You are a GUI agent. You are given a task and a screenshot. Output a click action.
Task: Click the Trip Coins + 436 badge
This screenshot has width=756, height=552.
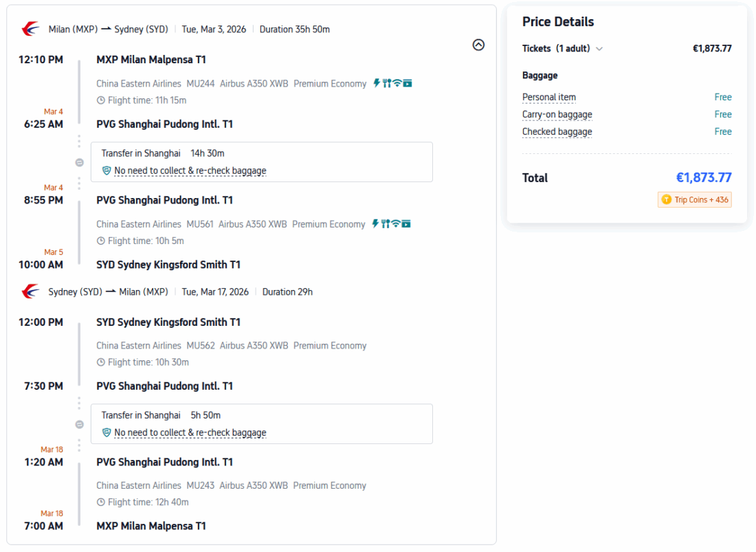pos(695,199)
